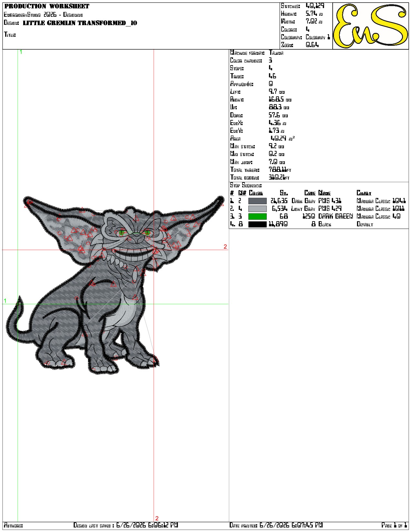
Task: Click the 'Appliqués:' label
Action: (242, 84)
